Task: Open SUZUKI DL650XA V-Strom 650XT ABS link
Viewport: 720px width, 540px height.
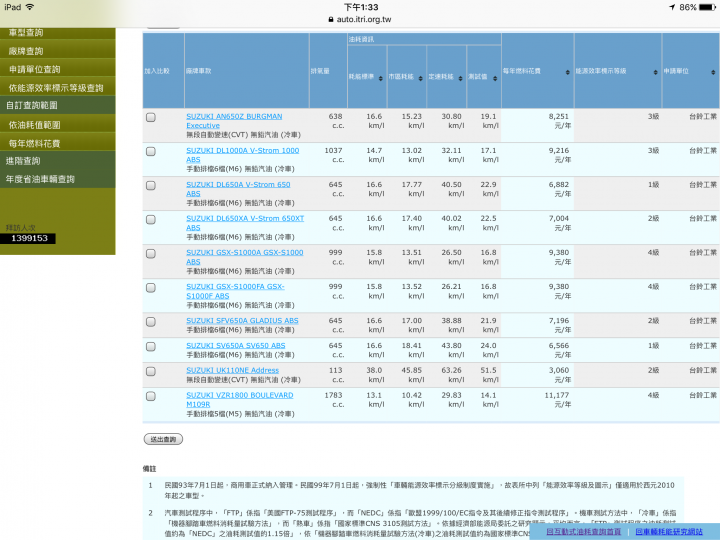Action: point(245,223)
